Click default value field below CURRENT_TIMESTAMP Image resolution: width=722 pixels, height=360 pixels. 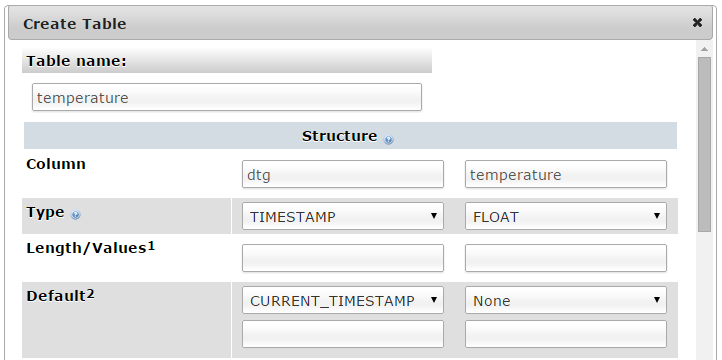(343, 334)
